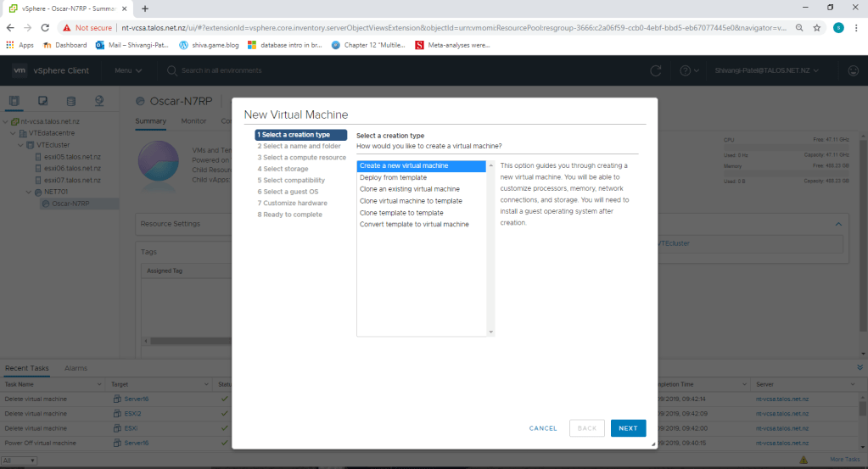The image size is (868, 469).
Task: Click the smiley feedback icon
Action: [853, 70]
